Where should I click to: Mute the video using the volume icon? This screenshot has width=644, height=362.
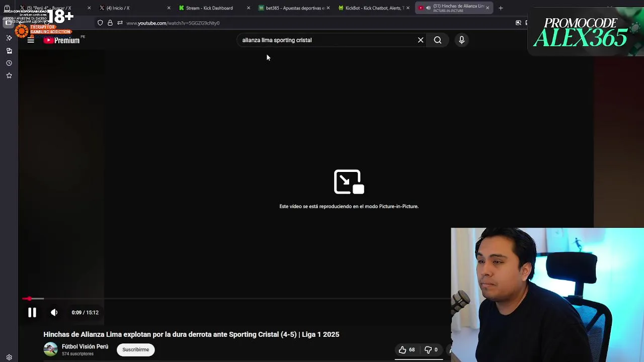coord(54,313)
